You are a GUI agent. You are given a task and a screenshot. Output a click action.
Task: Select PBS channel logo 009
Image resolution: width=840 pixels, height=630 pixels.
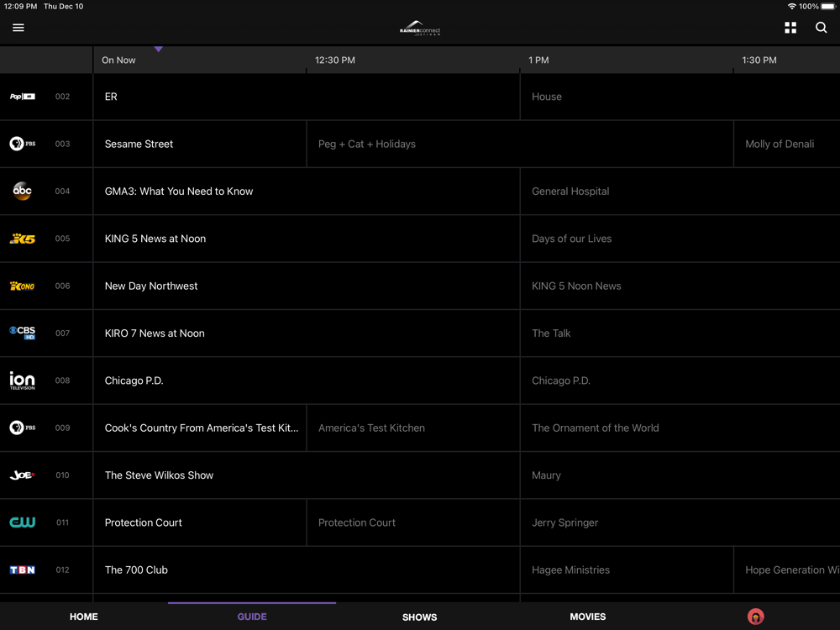click(23, 428)
